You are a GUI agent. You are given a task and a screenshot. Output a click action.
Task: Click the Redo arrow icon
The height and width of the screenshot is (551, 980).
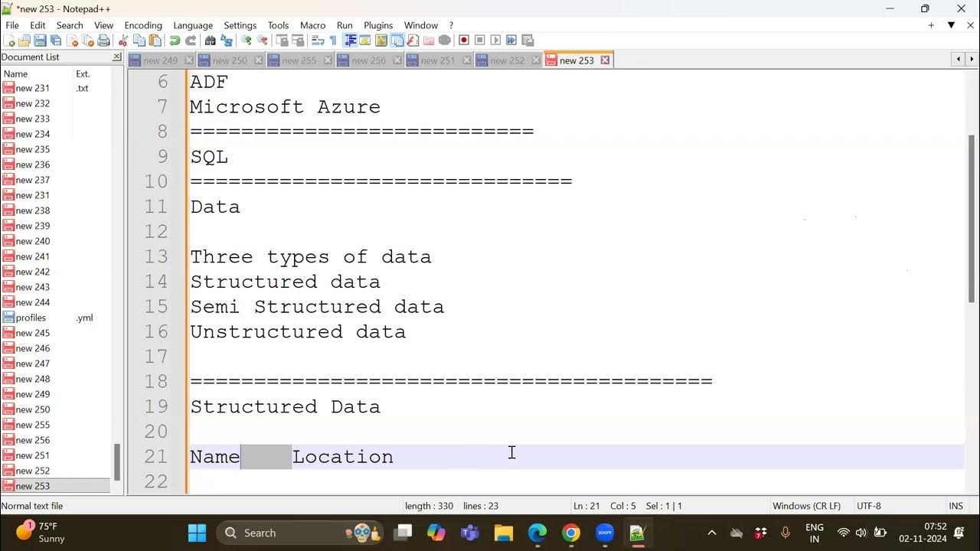pos(191,41)
